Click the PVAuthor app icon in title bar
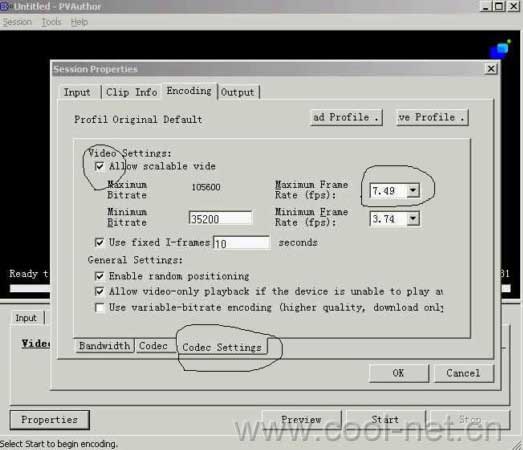This screenshot has width=523, height=450. [x=4, y=6]
